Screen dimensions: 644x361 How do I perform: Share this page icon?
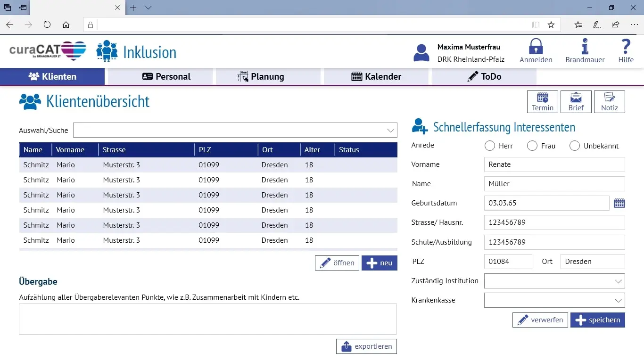tap(615, 25)
